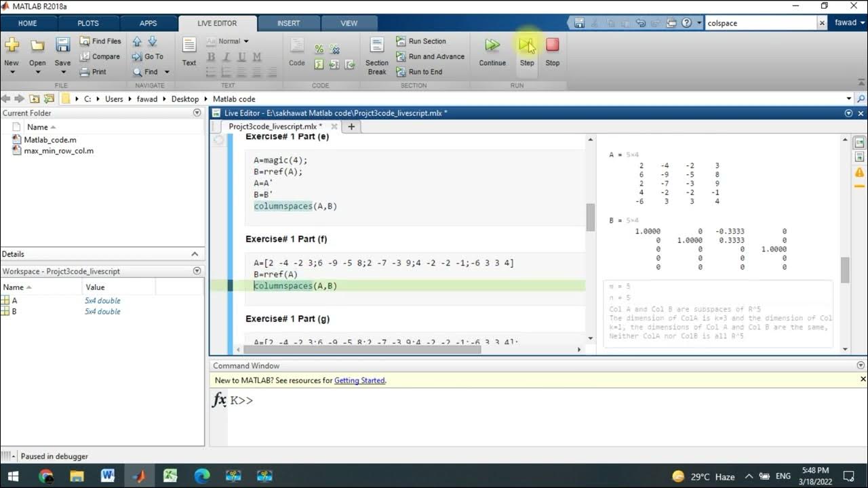Click Print in the File group

(93, 72)
